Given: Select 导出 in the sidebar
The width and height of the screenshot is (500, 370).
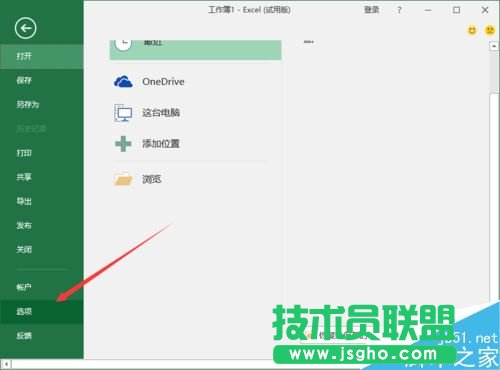Looking at the screenshot, I should tap(42, 201).
